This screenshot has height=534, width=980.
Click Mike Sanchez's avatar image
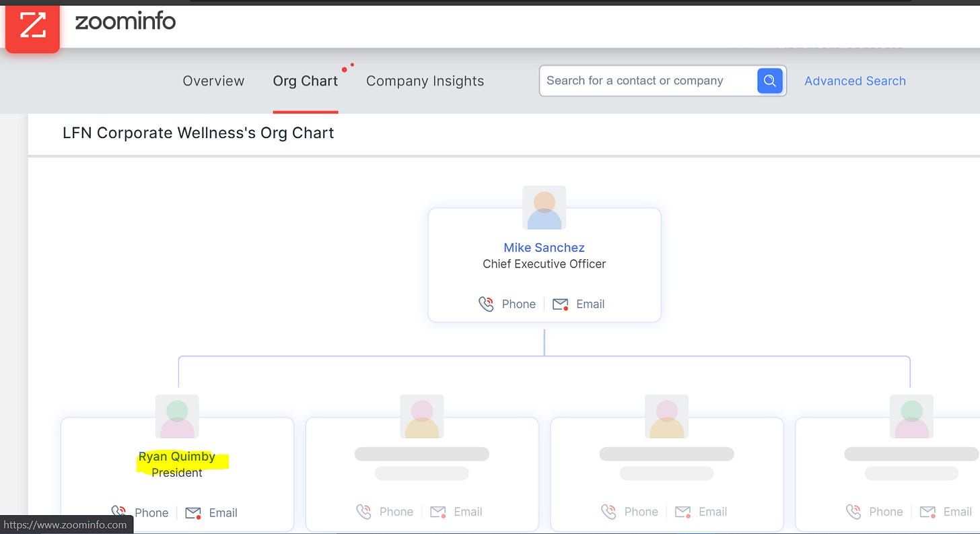click(544, 208)
